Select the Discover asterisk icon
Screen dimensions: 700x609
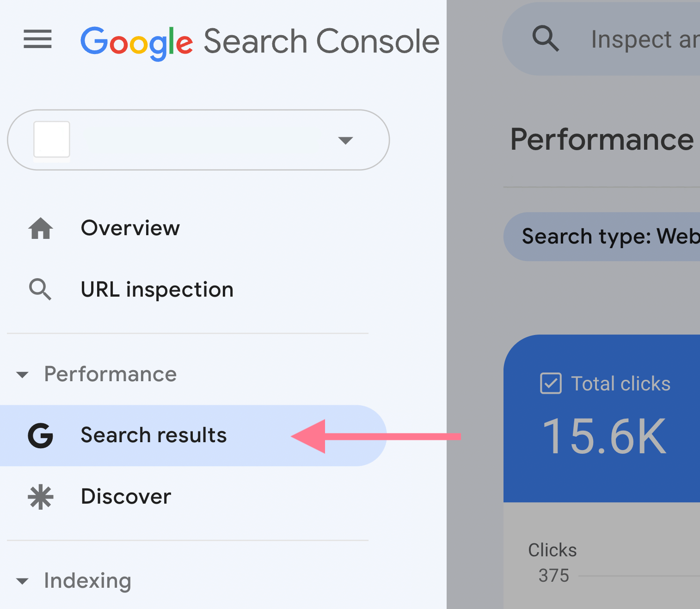40,497
